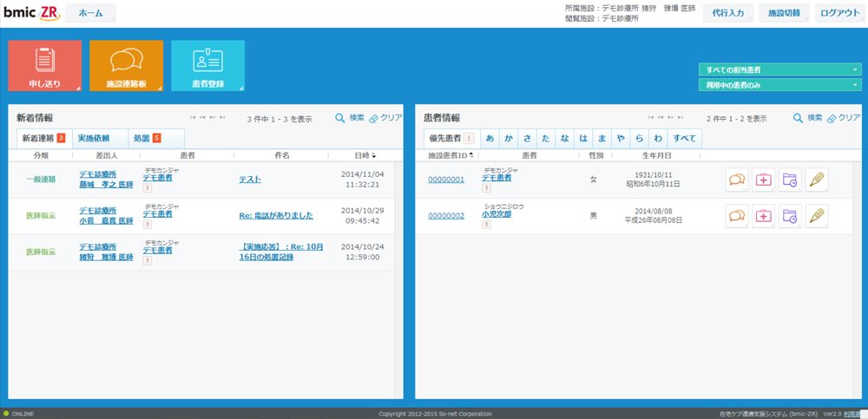Go to first page in 新着情報 pager
The height and width of the screenshot is (419, 868).
(194, 117)
